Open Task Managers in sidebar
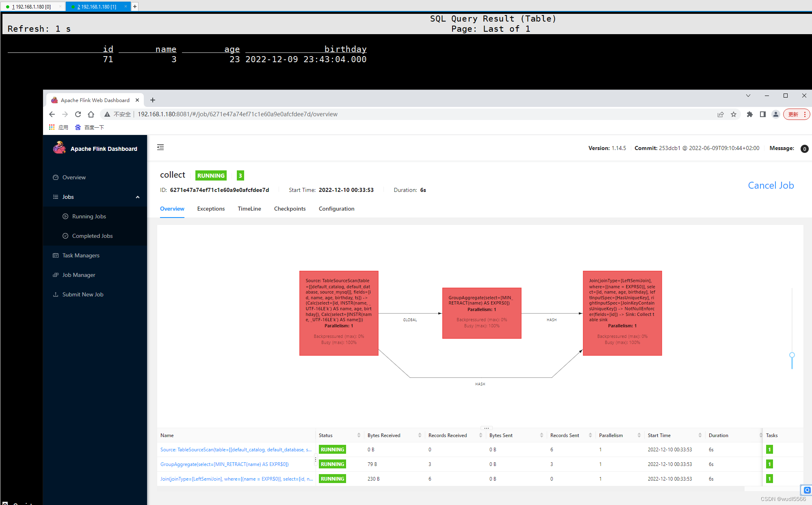This screenshot has width=812, height=505. click(81, 255)
